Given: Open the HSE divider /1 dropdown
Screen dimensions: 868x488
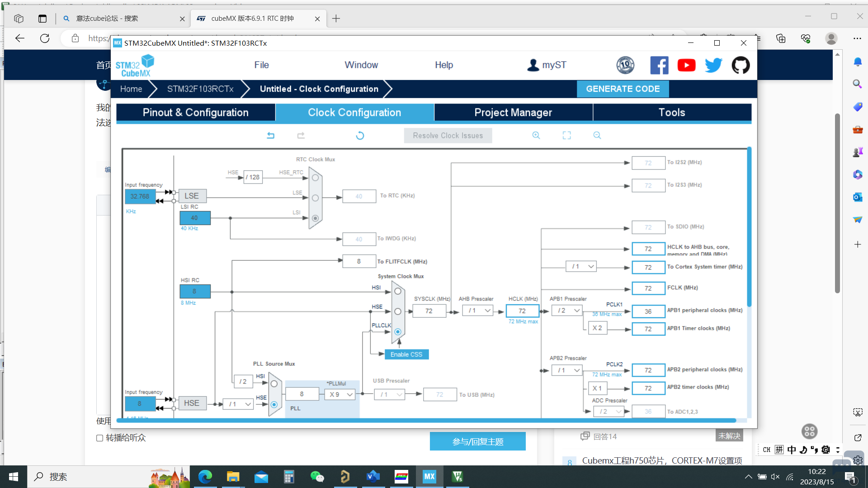Looking at the screenshot, I should coord(238,404).
